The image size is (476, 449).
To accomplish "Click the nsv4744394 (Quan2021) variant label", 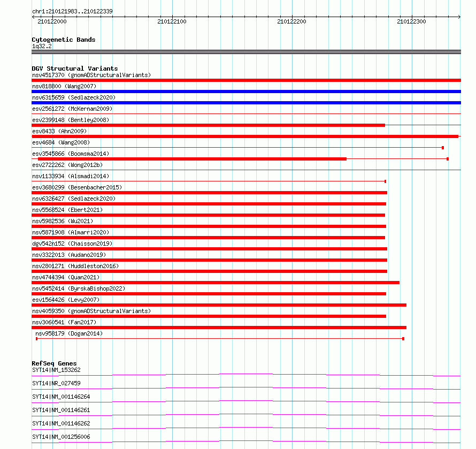I will 66,277.
